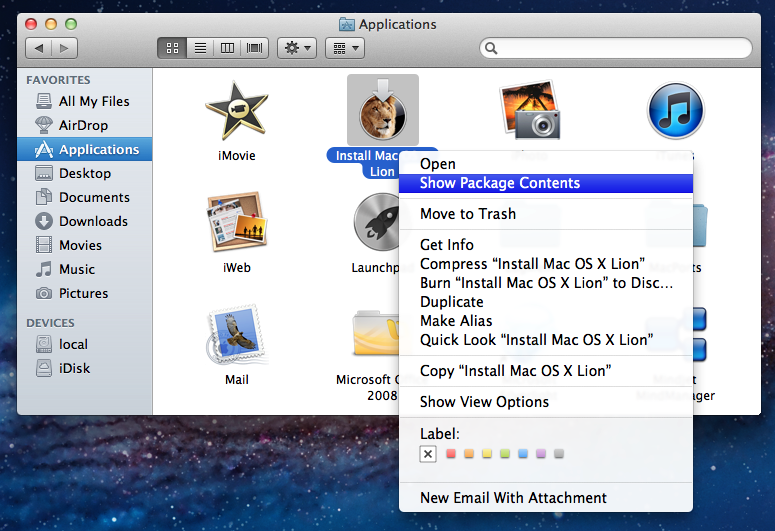Image resolution: width=775 pixels, height=531 pixels.
Task: Choose Make Alias menu item
Action: pyautogui.click(x=546, y=321)
